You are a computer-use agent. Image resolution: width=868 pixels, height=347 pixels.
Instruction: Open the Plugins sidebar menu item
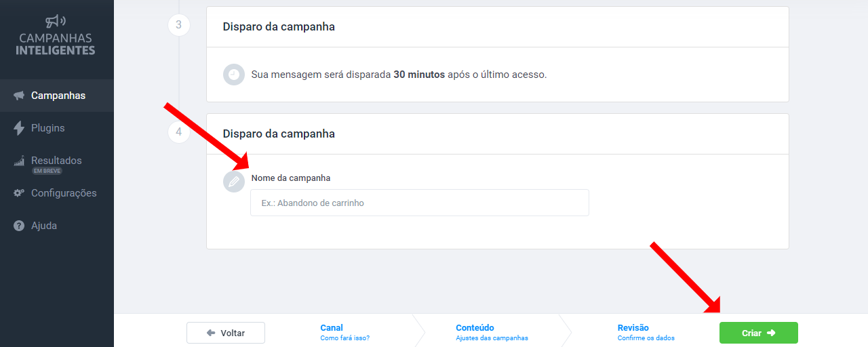click(57, 128)
